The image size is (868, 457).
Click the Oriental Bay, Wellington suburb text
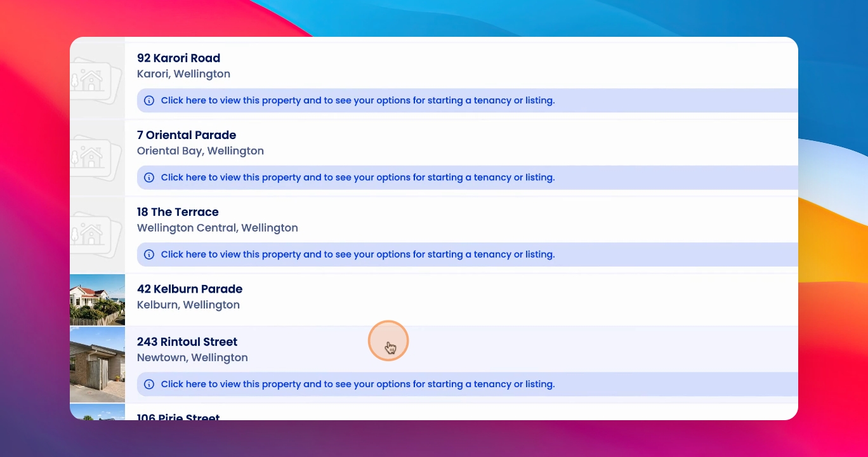click(201, 151)
